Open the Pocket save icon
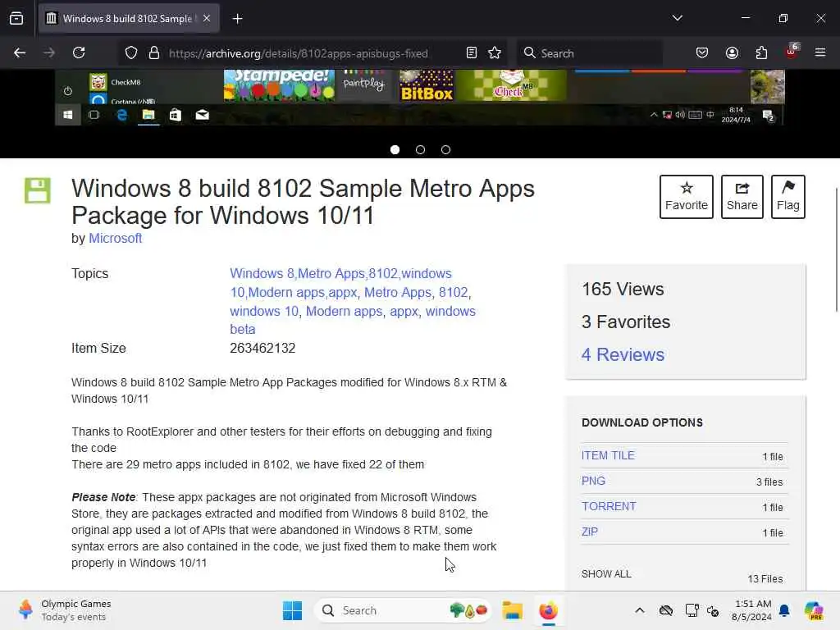Screen dimensions: 840x630 (x=702, y=52)
